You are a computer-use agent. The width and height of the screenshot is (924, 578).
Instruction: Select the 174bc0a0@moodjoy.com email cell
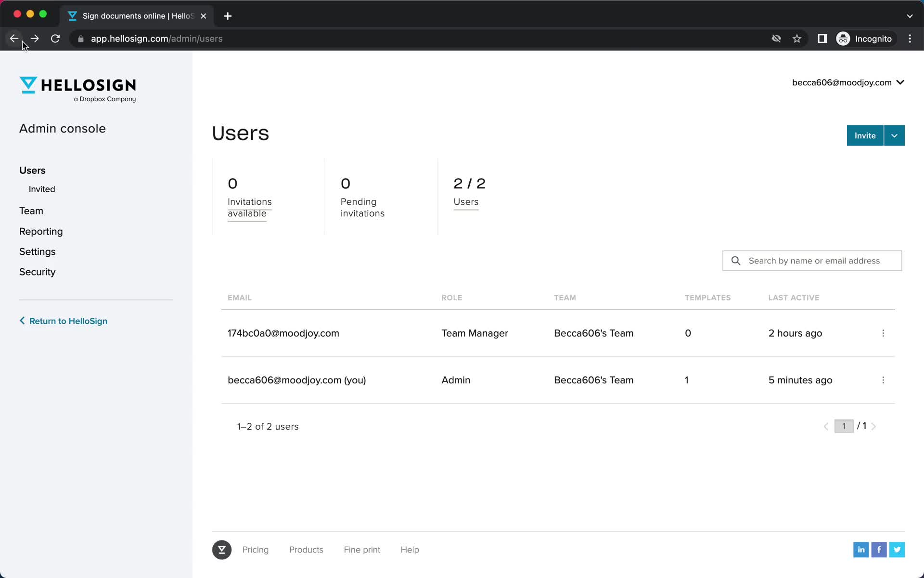283,333
